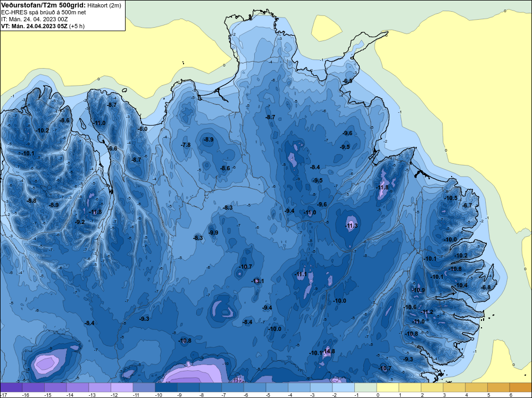Click the -6.0 temperature label
This screenshot has height=398, width=532.
143,129
